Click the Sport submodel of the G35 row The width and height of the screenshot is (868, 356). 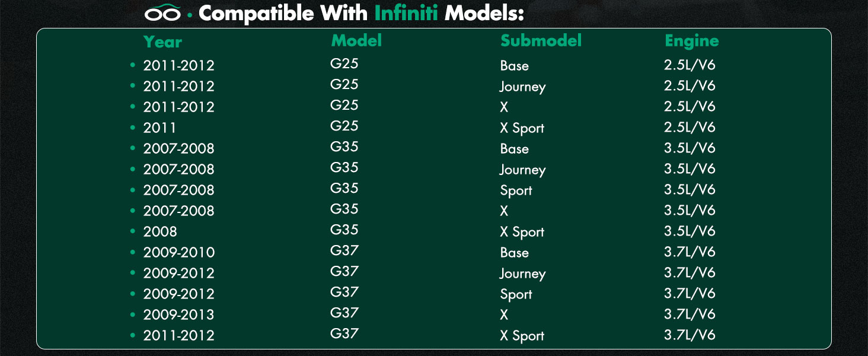point(516,190)
